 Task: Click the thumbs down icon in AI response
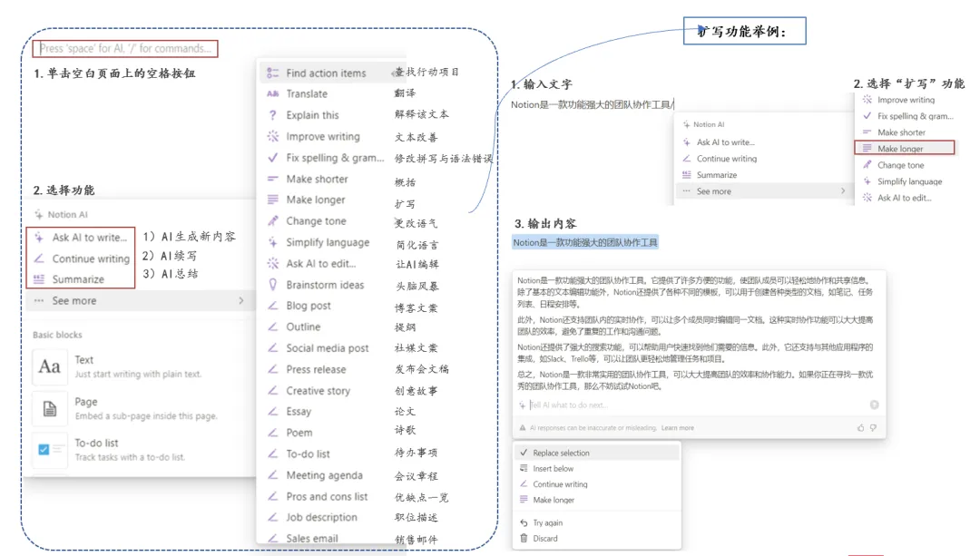873,428
